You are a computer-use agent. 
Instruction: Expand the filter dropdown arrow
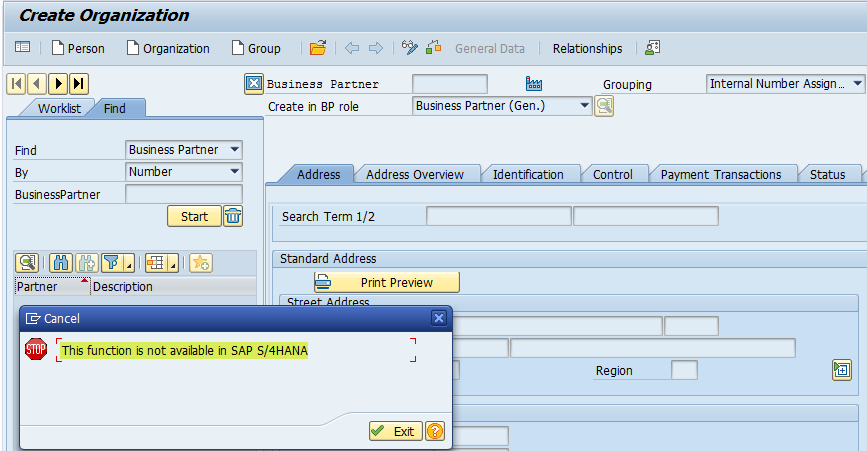(x=129, y=264)
